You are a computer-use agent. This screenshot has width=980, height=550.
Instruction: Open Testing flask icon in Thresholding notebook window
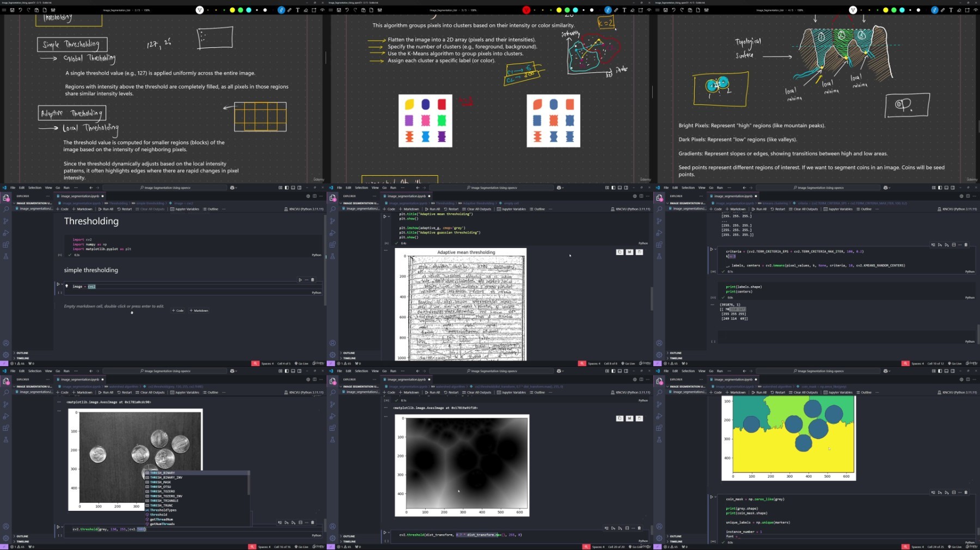coord(6,256)
